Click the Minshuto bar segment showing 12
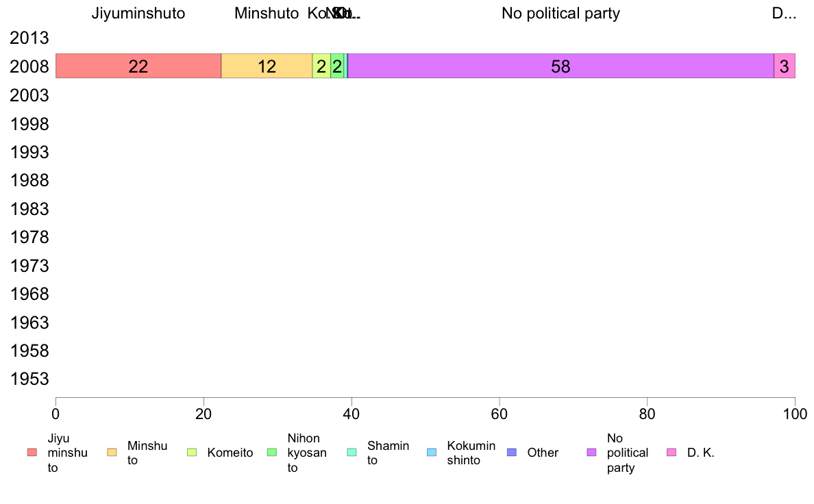The image size is (814, 504). point(267,66)
